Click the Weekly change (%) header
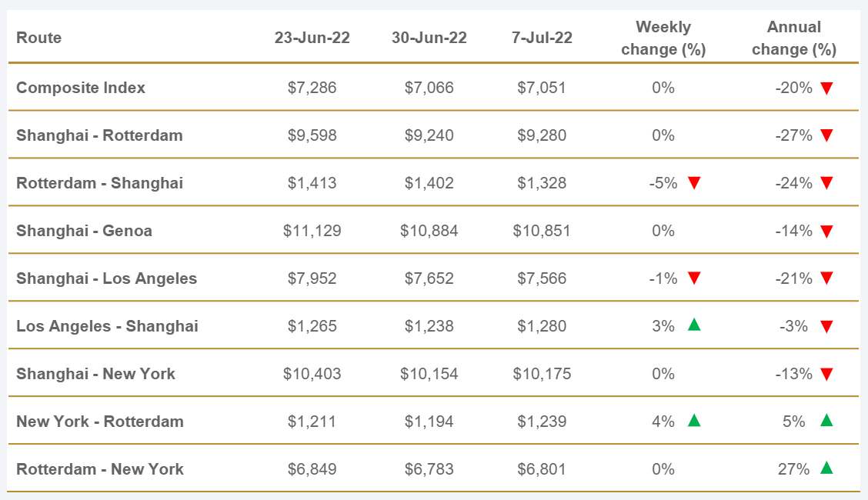The width and height of the screenshot is (868, 500). point(663,38)
